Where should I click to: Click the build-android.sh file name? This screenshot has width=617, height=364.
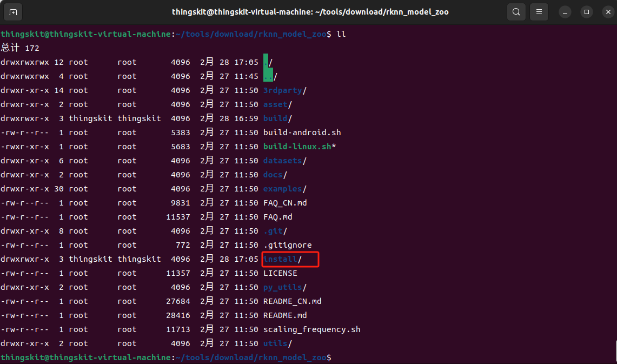point(302,133)
